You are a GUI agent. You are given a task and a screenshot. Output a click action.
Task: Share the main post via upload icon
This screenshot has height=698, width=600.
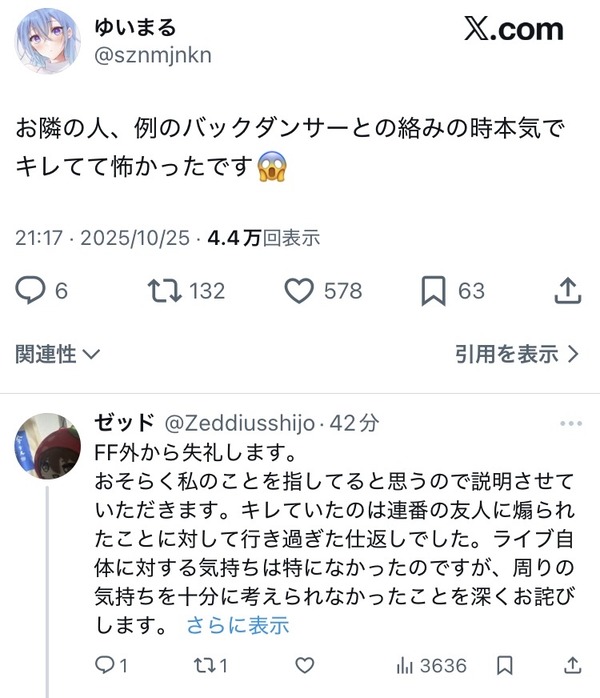click(x=568, y=290)
